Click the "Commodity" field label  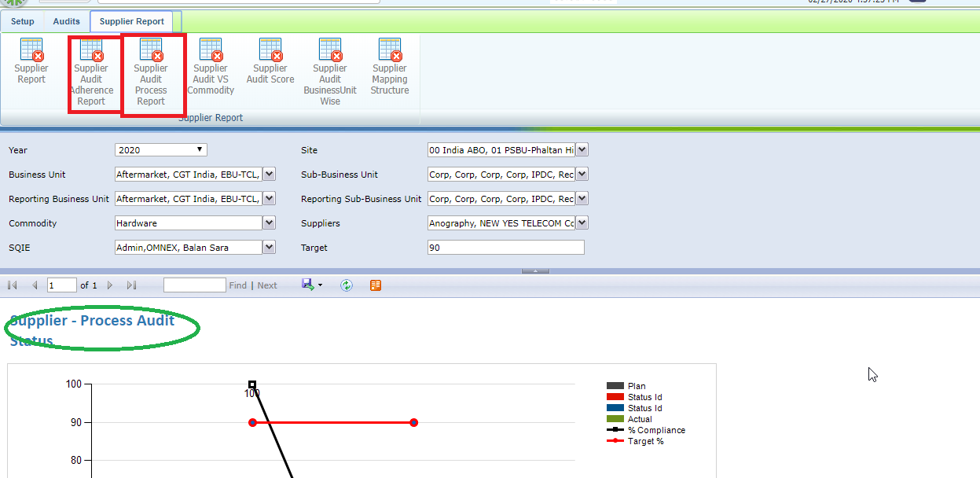(33, 223)
